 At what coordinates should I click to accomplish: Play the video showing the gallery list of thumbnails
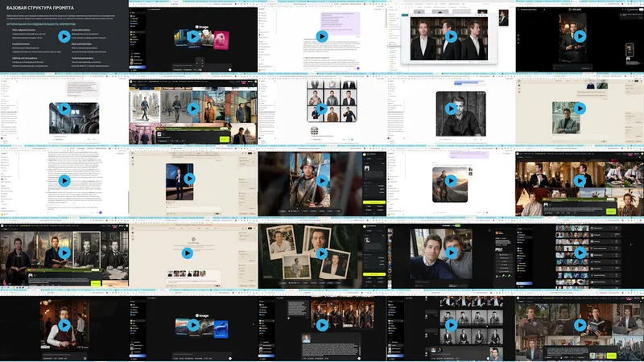580,253
